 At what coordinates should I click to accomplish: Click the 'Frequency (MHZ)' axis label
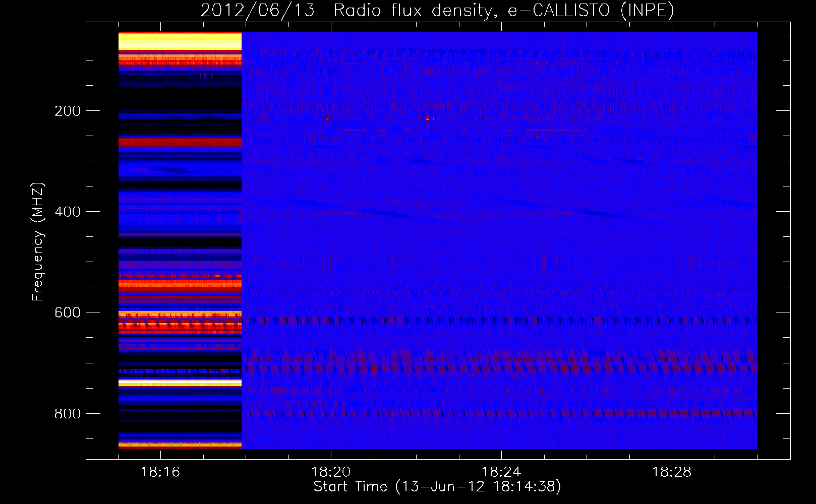pos(37,242)
